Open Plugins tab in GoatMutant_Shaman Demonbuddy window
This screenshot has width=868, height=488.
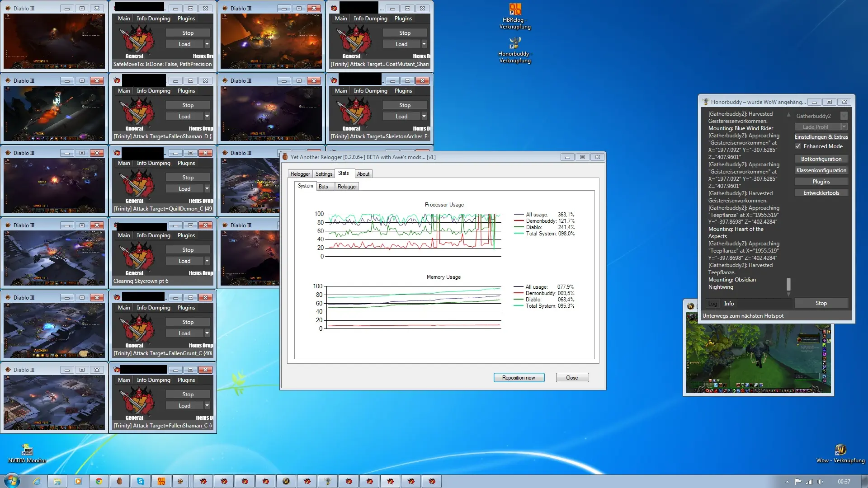point(403,19)
